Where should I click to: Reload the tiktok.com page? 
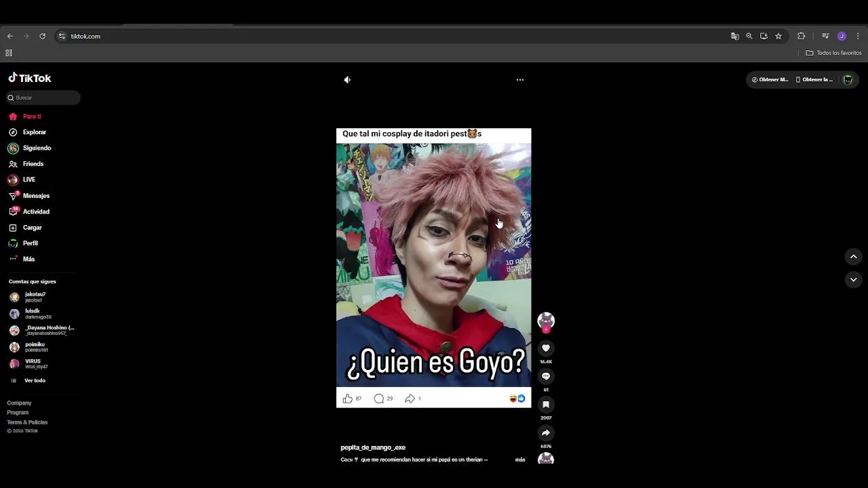point(42,37)
